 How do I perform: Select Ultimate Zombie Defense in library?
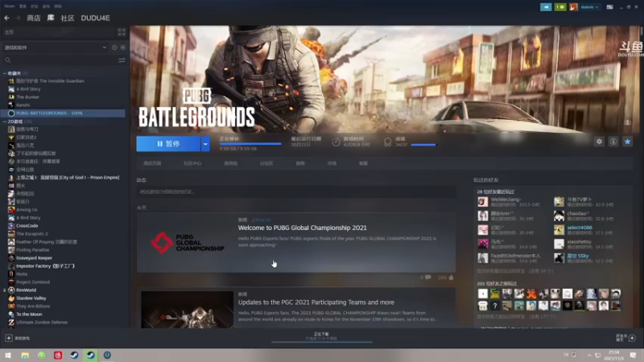(42, 323)
